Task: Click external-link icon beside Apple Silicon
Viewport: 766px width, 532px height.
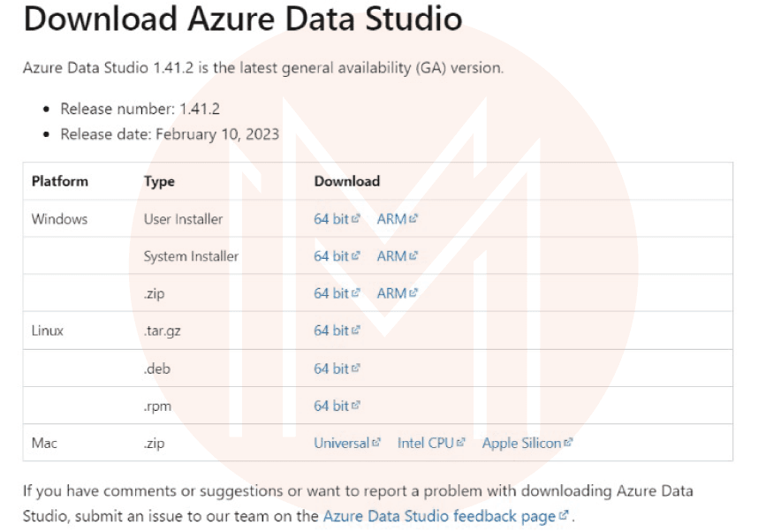Action: [x=568, y=443]
